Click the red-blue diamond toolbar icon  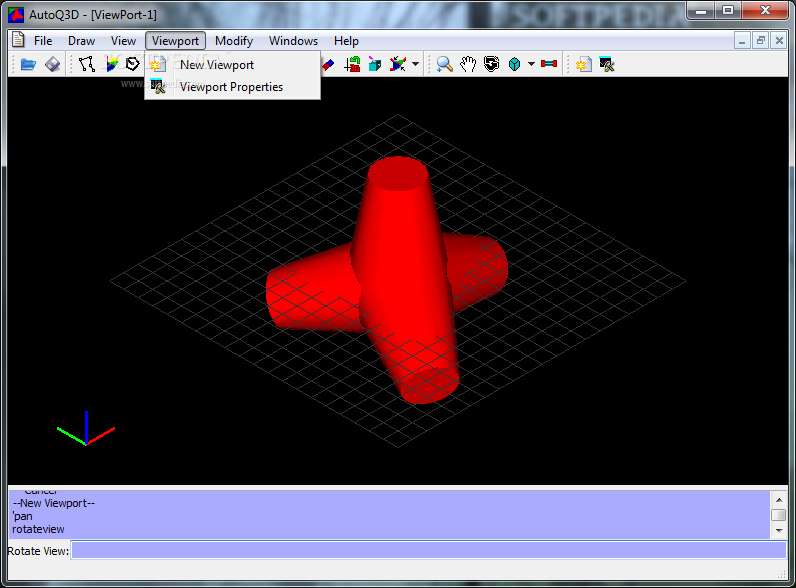point(328,64)
